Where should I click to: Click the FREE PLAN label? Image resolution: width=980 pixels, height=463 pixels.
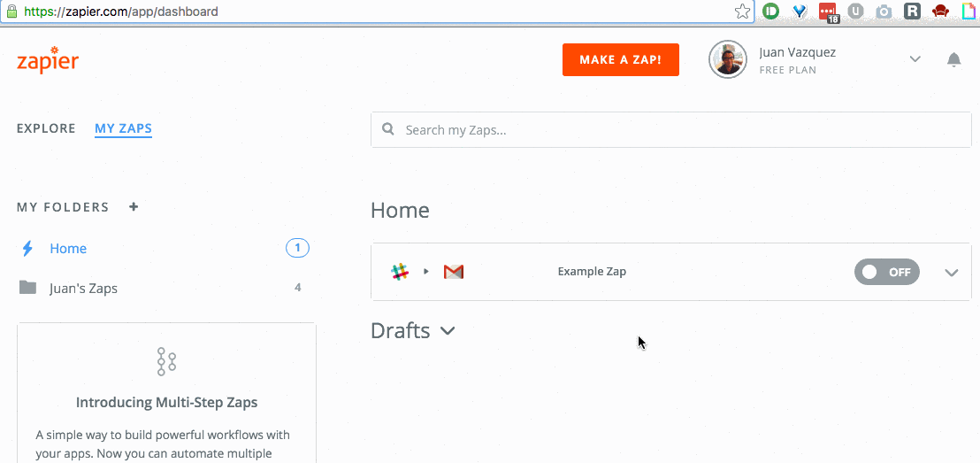pyautogui.click(x=787, y=70)
